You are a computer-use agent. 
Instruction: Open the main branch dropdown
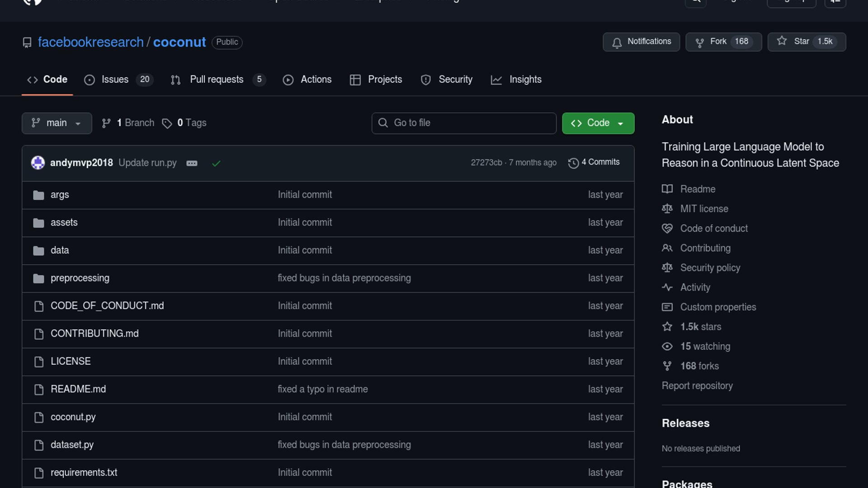57,123
